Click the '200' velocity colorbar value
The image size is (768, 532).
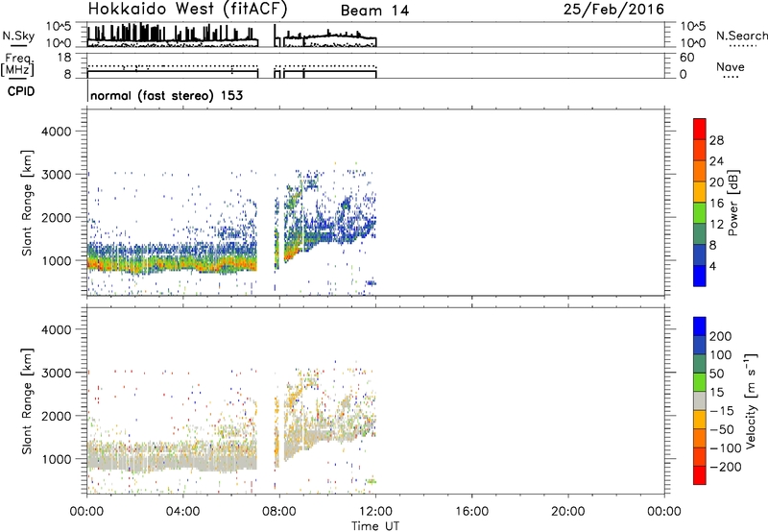(721, 336)
